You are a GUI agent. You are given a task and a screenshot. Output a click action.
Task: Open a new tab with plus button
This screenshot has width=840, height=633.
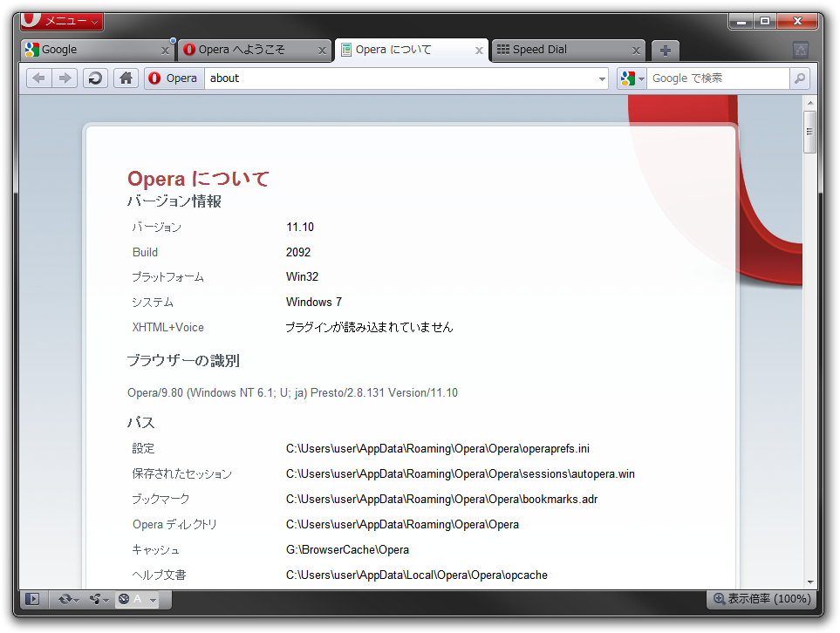pyautogui.click(x=666, y=51)
